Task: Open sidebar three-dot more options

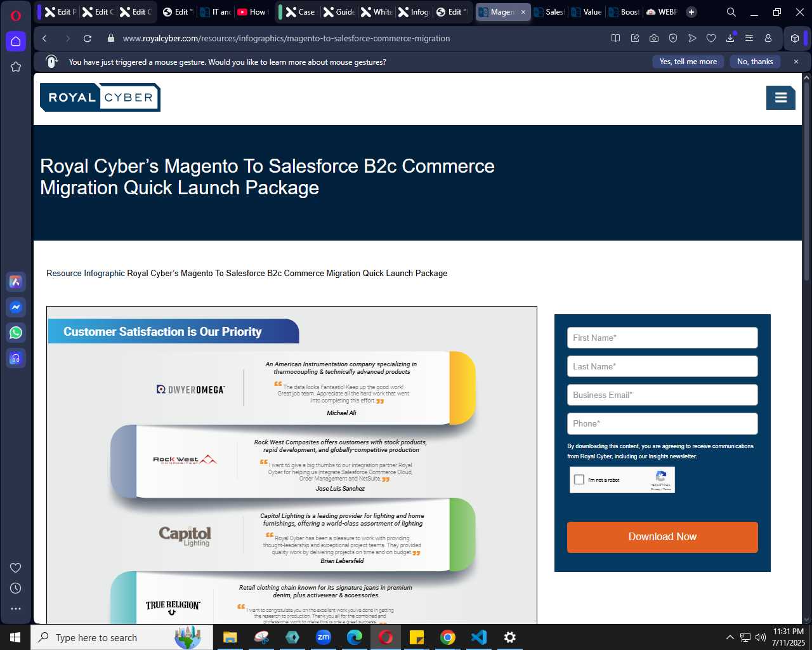Action: 16,608
